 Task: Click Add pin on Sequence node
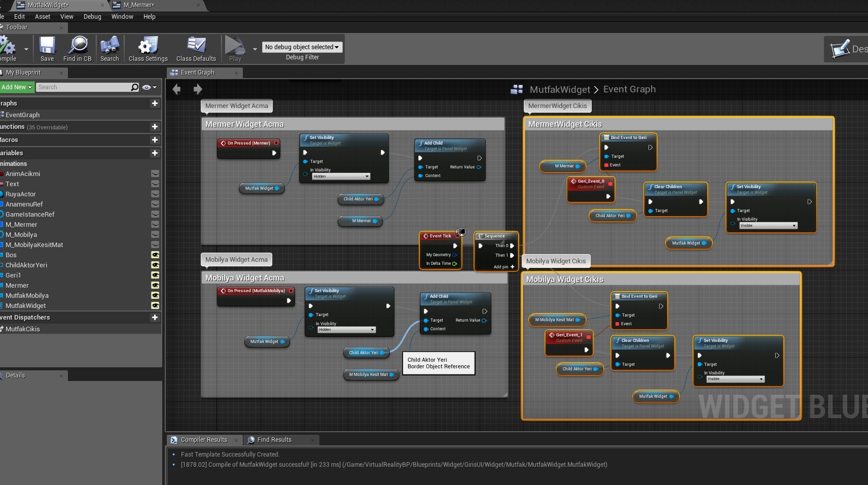(504, 267)
